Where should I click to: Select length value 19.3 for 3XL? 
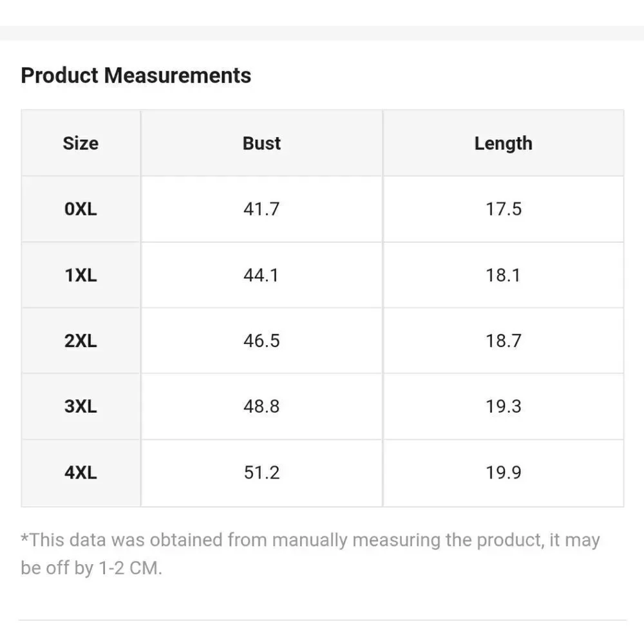click(x=503, y=406)
